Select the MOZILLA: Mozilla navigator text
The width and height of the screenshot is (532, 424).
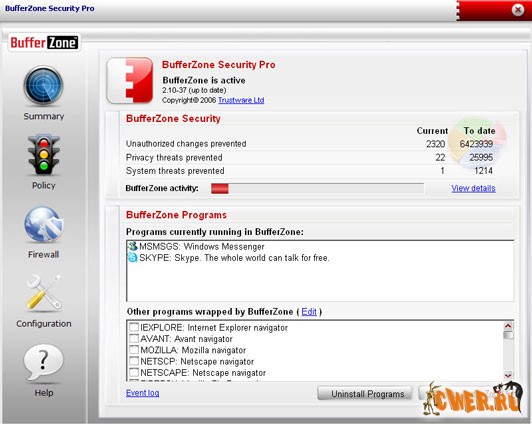(193, 350)
